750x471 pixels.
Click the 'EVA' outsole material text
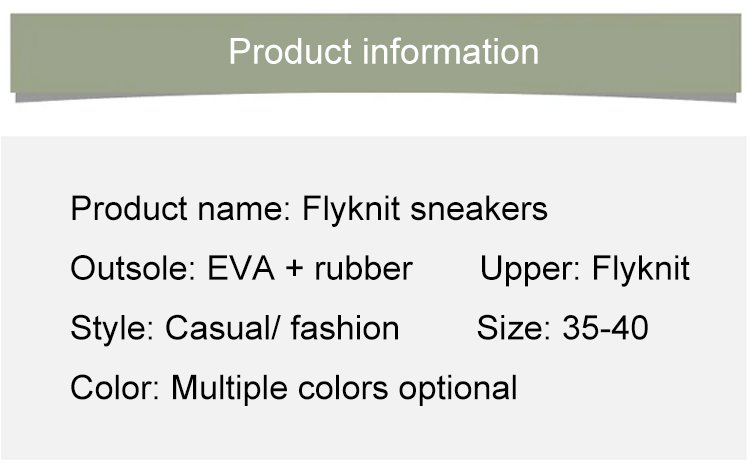[241, 268]
